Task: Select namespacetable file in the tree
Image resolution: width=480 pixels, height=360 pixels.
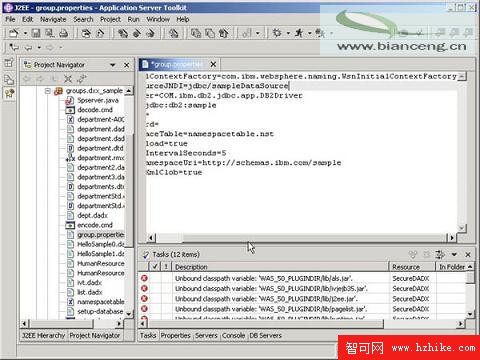Action: point(101,302)
